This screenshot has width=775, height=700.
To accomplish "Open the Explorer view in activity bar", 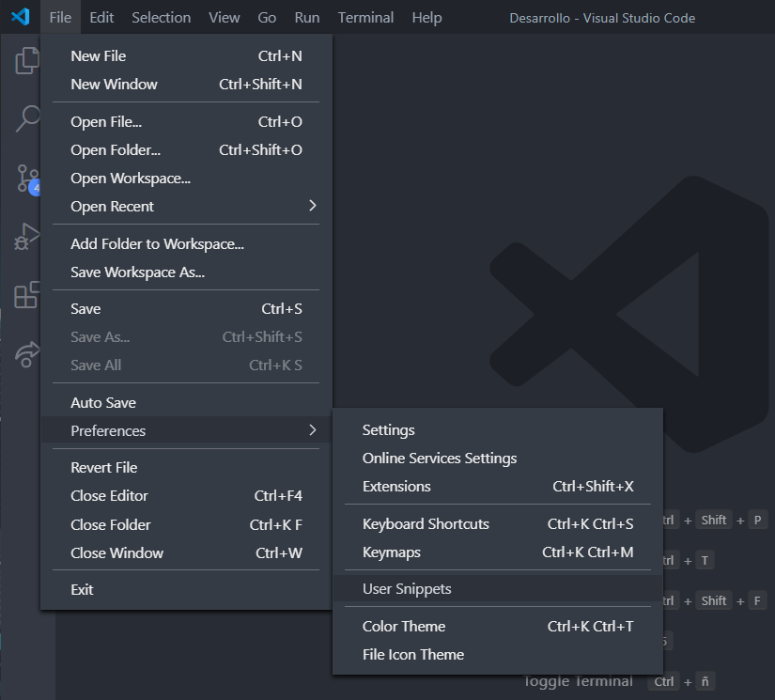I will pyautogui.click(x=27, y=60).
